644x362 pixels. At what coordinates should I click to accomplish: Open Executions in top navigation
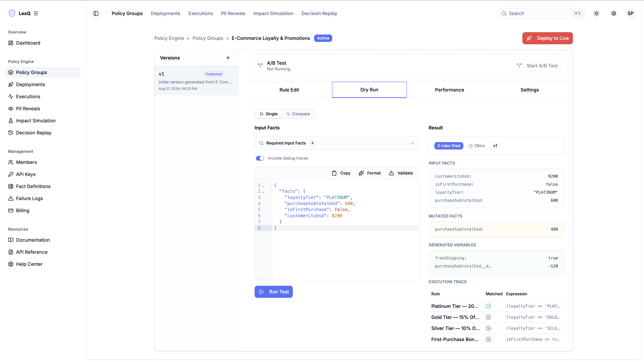coord(201,13)
